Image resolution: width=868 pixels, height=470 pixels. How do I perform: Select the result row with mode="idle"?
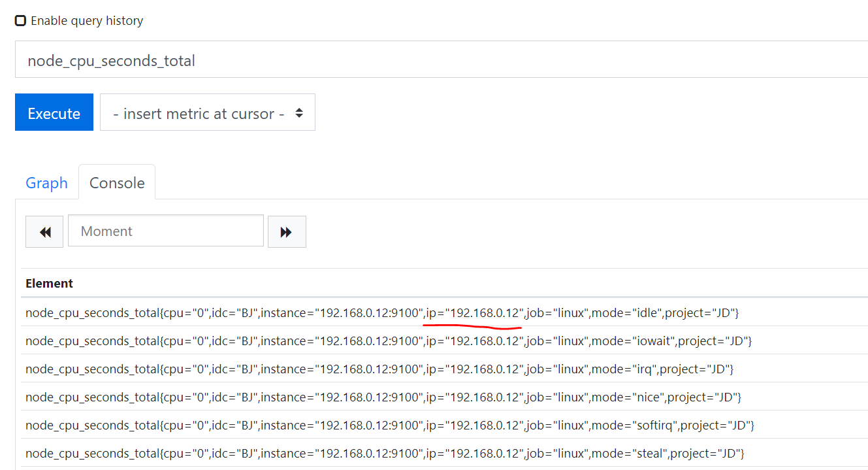pos(444,312)
